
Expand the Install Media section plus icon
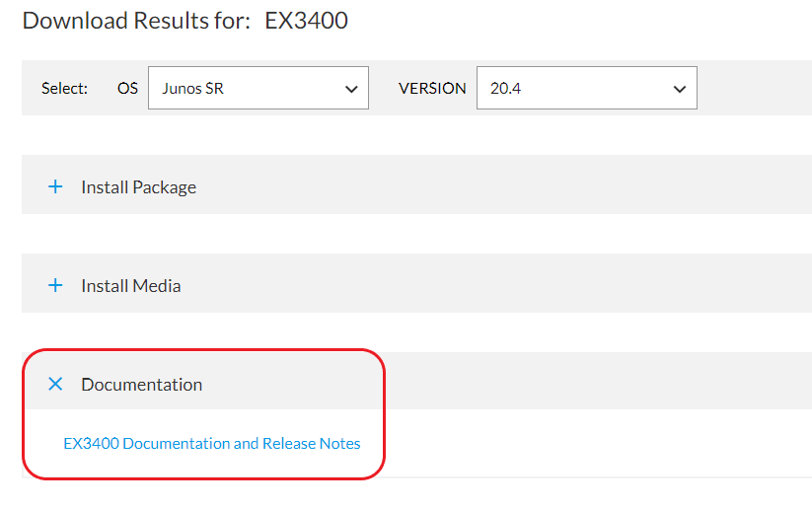(x=55, y=285)
